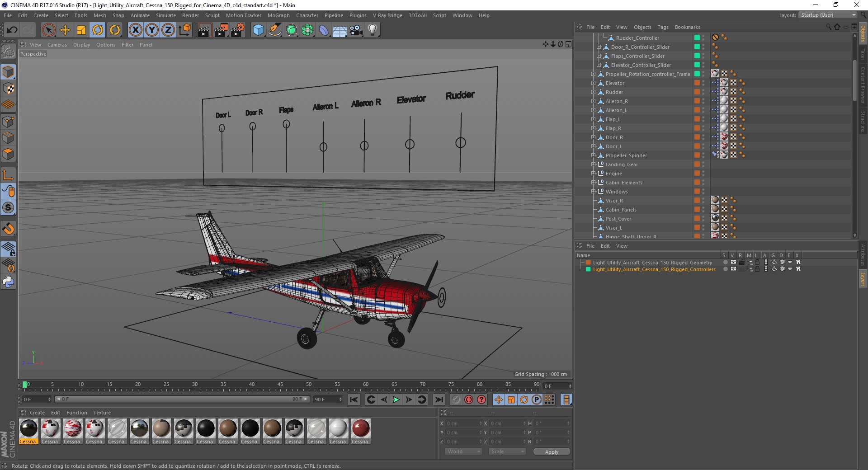
Task: Click Controllers layer green color swatch
Action: click(588, 269)
